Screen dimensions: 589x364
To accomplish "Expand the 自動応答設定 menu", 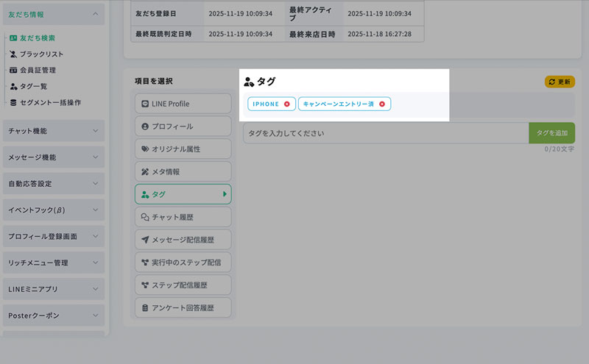I will tap(54, 183).
